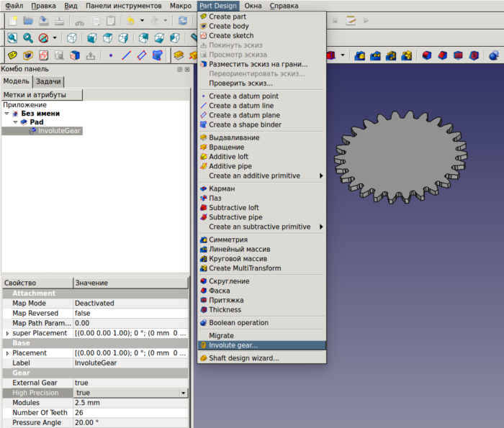Select the Top view cube icon
The height and width of the screenshot is (428, 504).
[x=108, y=38]
